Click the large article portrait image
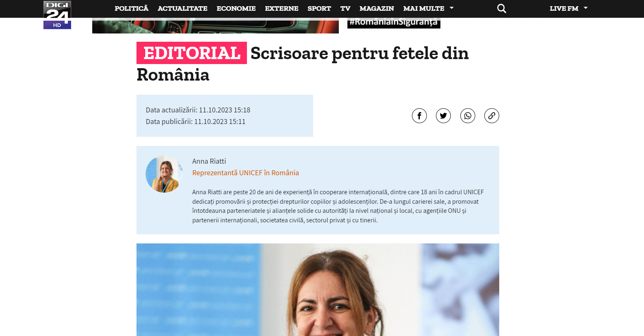The image size is (644, 336). click(x=318, y=290)
